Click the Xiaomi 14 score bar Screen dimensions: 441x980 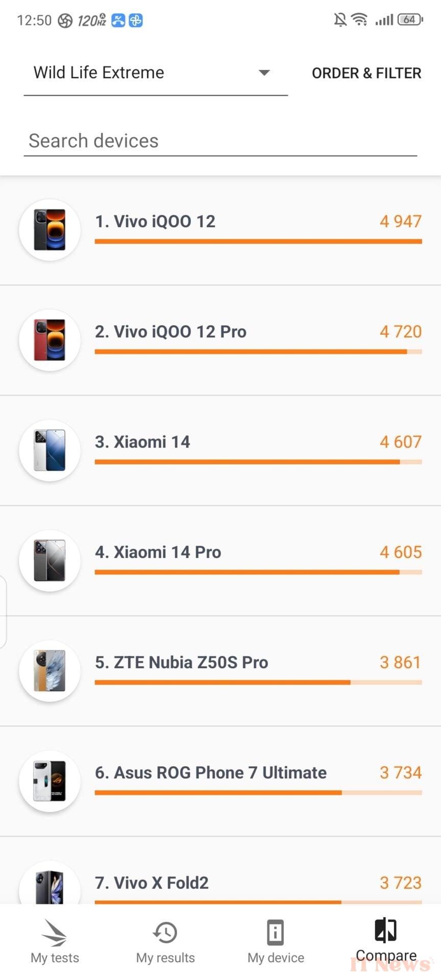click(258, 462)
